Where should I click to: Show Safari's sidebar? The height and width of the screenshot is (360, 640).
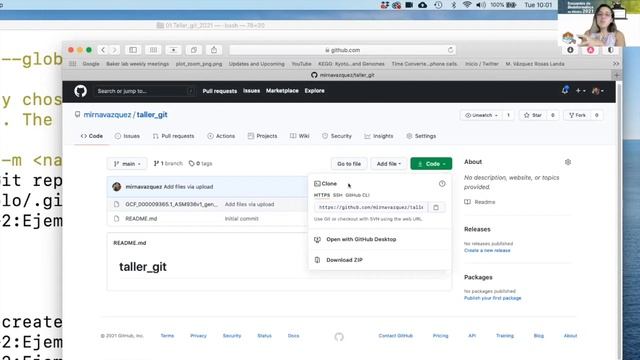[x=133, y=50]
